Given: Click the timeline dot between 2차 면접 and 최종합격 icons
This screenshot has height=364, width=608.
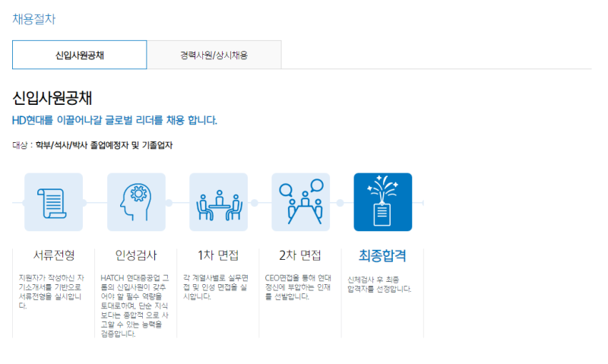Looking at the screenshot, I should (x=340, y=203).
